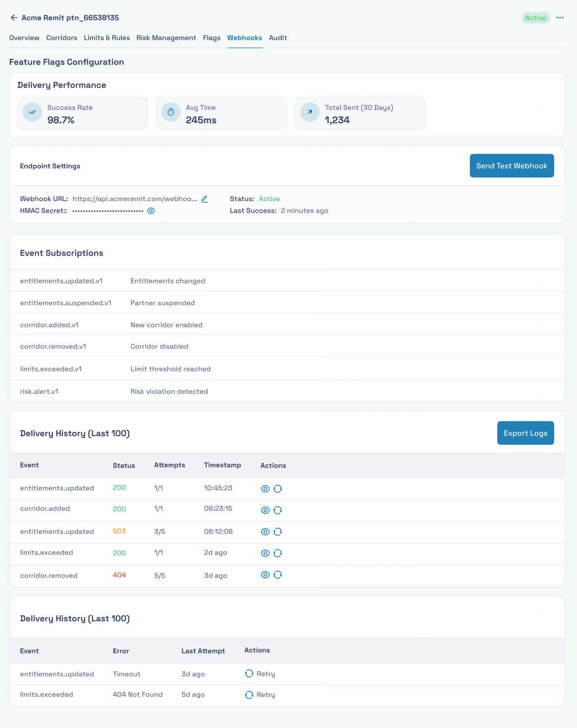The width and height of the screenshot is (577, 728).
Task: Open the Corridors tab
Action: (62, 38)
